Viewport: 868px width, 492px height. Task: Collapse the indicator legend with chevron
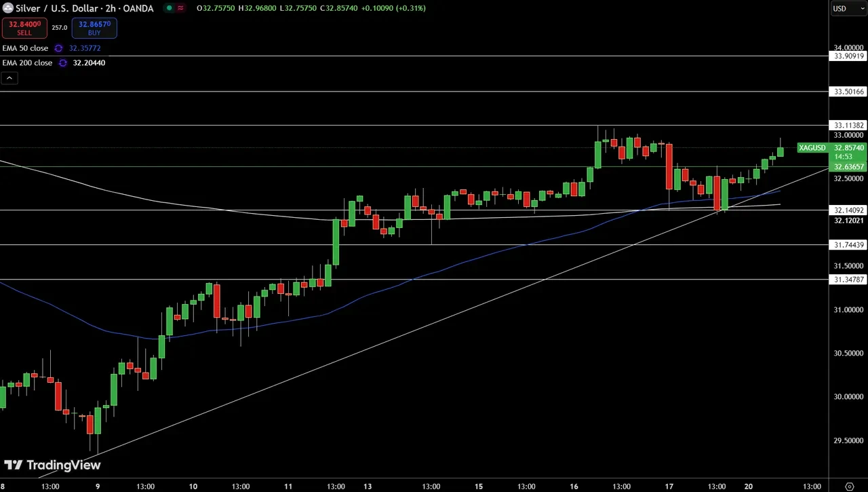coord(9,78)
